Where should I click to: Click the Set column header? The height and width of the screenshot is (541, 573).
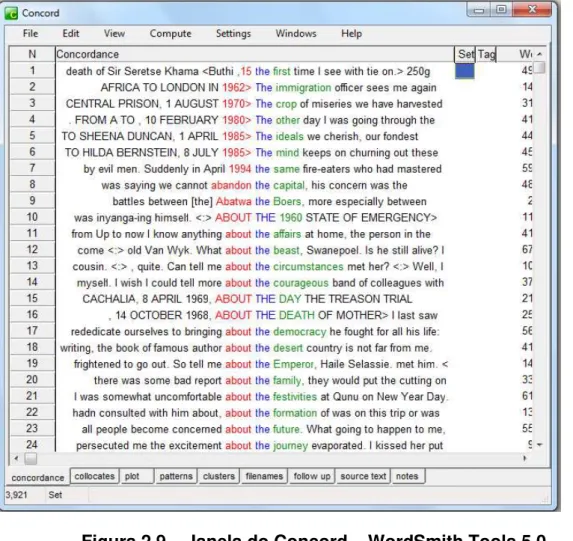[465, 54]
